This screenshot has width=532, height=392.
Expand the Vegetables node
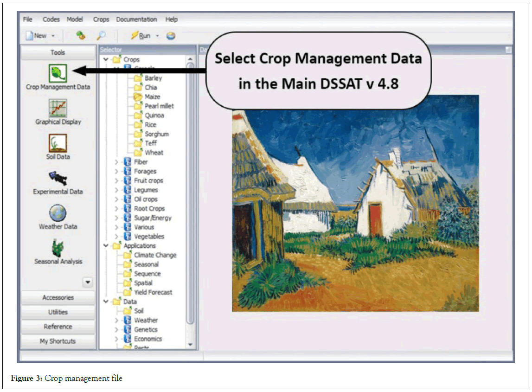click(116, 237)
